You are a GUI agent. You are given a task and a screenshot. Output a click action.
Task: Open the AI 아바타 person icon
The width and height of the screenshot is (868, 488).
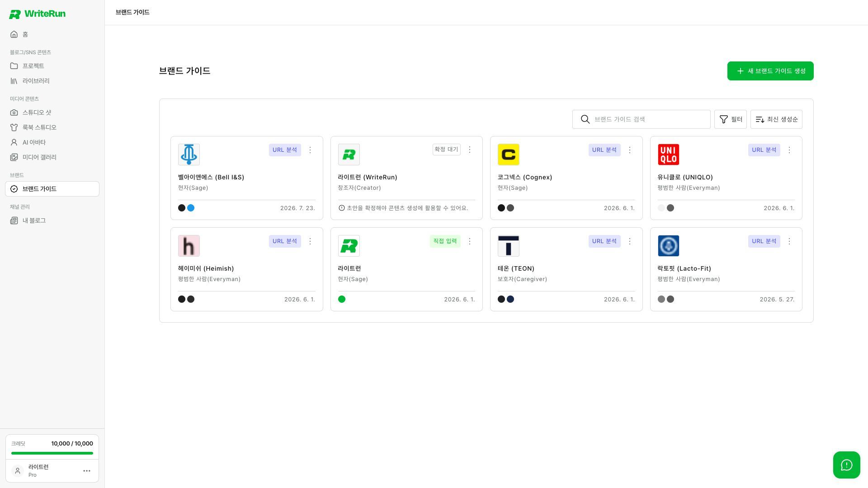[14, 142]
